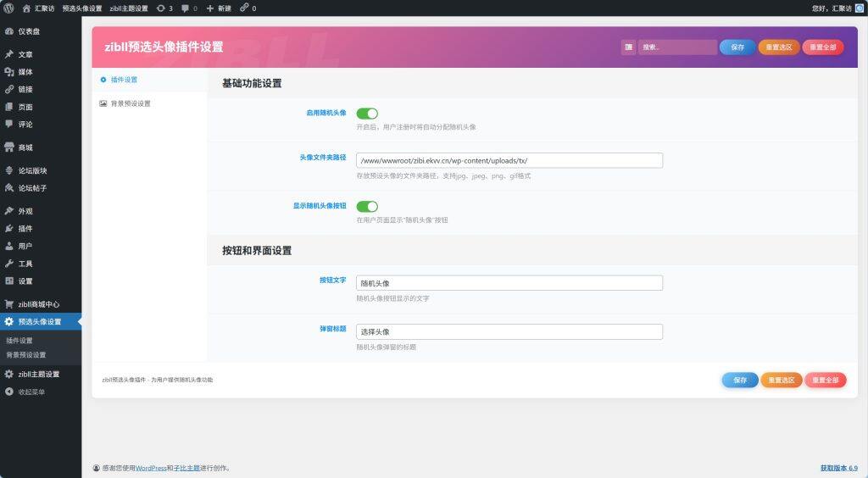The height and width of the screenshot is (478, 868).
Task: Click the 按钮和界面设置 section heading
Action: (x=257, y=251)
